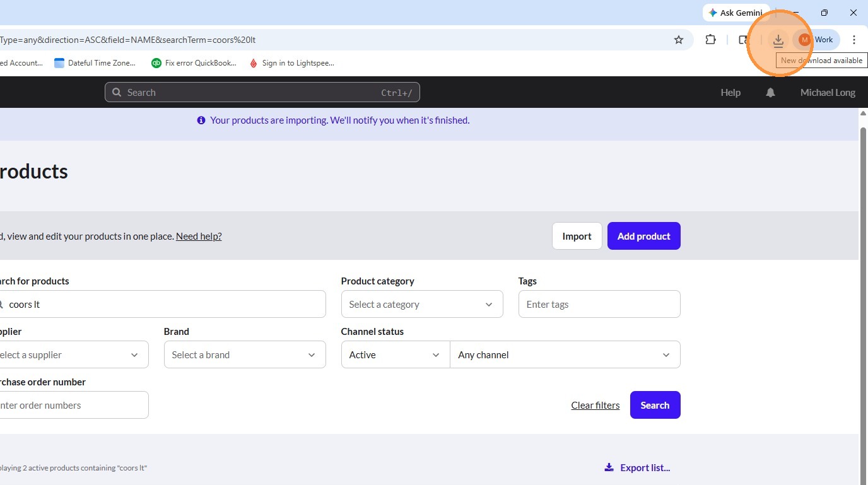This screenshot has height=485, width=868.
Task: Open the browser extensions puzzle icon
Action: pos(710,40)
